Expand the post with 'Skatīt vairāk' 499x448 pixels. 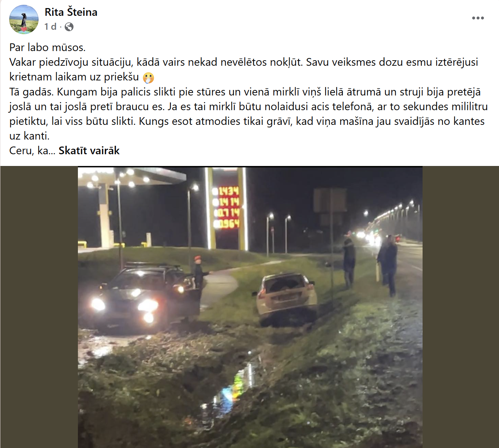(89, 151)
